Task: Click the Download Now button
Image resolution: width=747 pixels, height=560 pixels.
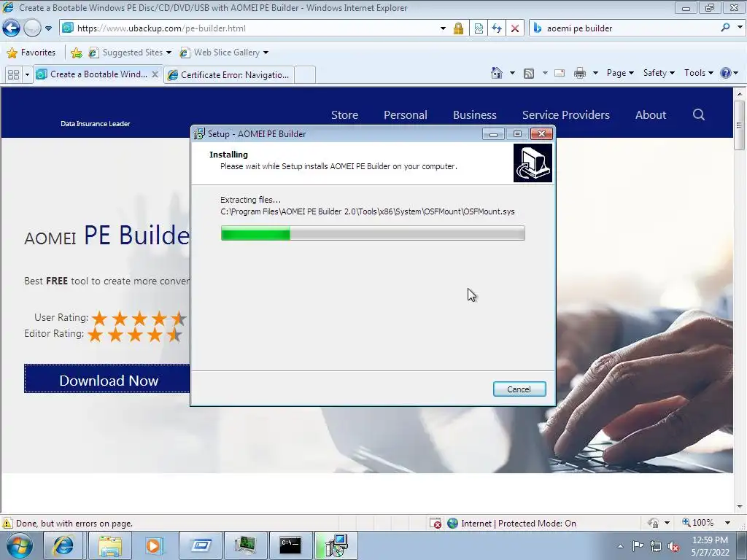Action: [108, 381]
